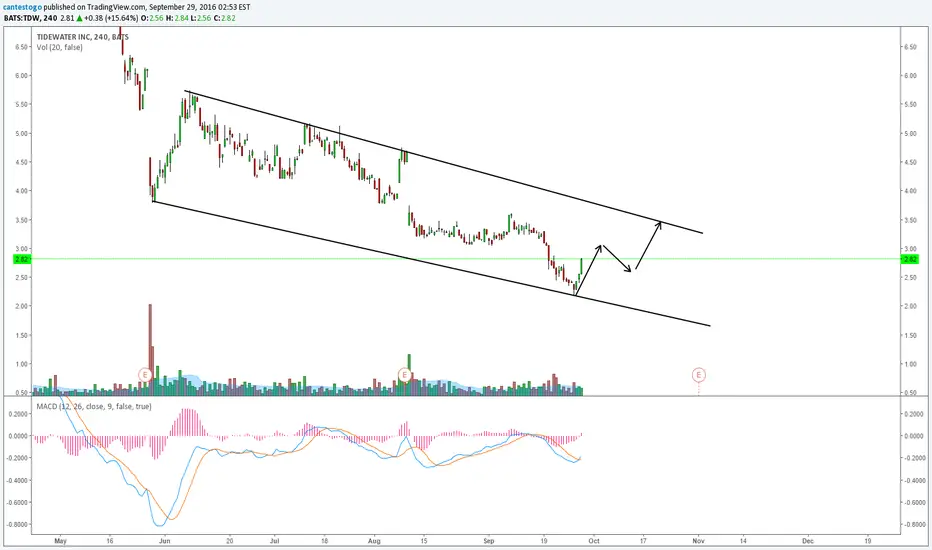Click the 6.50 value on right price axis
932x550 pixels.
910,47
